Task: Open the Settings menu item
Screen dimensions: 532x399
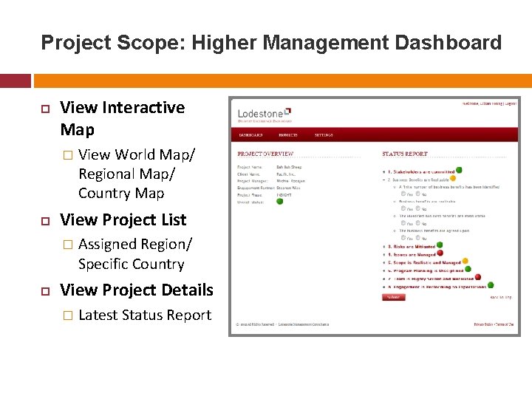Action: (324, 135)
